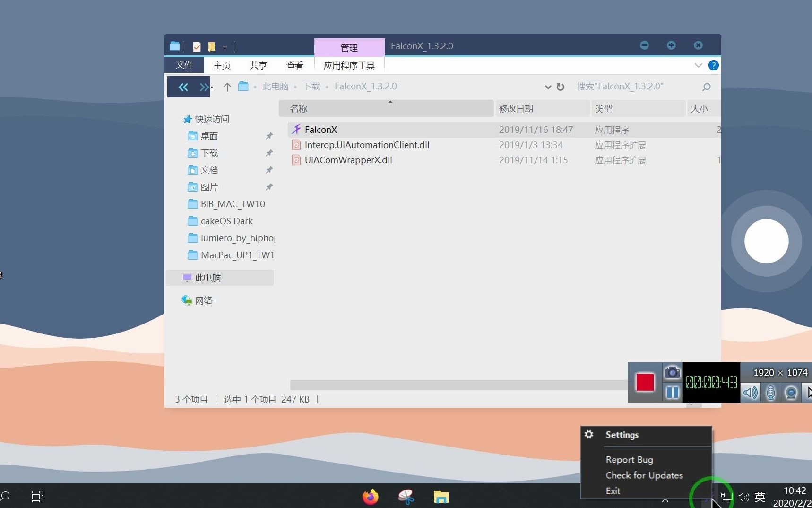Click the Properties icon in quick access toolbar
The width and height of the screenshot is (812, 508).
(x=197, y=46)
